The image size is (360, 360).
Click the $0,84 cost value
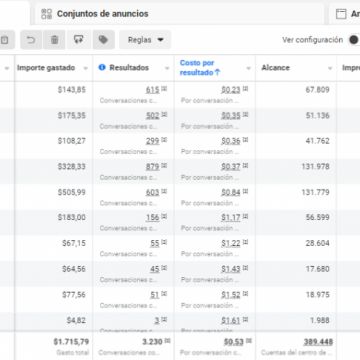coord(231,192)
